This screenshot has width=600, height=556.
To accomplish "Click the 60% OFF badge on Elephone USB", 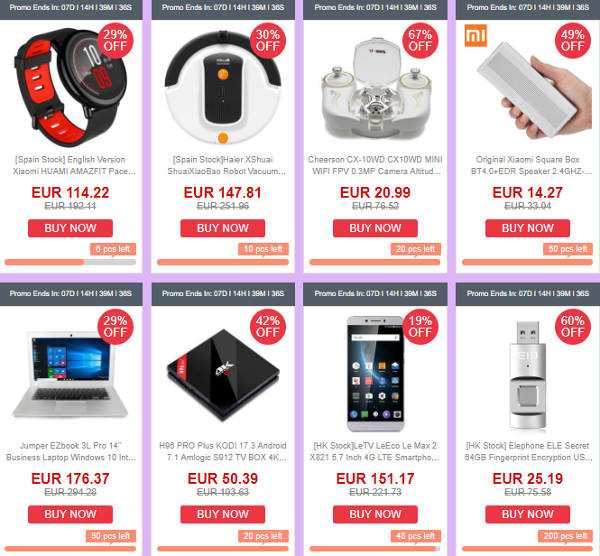I will click(573, 326).
